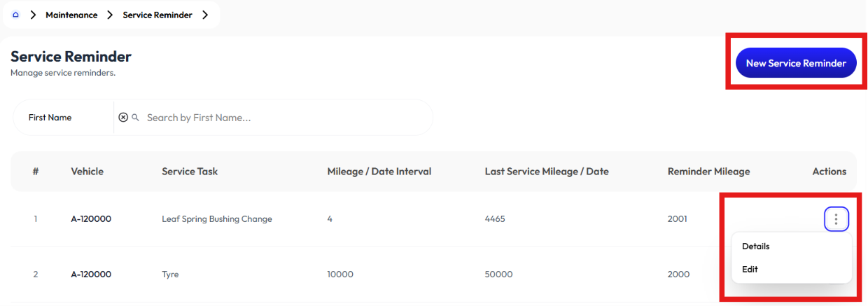Open the three-dot actions menu for row 1
This screenshot has width=868, height=306.
(x=836, y=219)
